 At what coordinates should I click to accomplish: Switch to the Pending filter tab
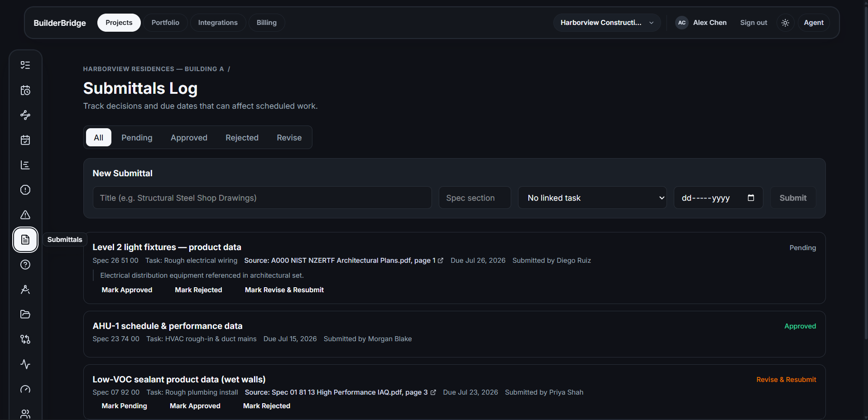[137, 138]
